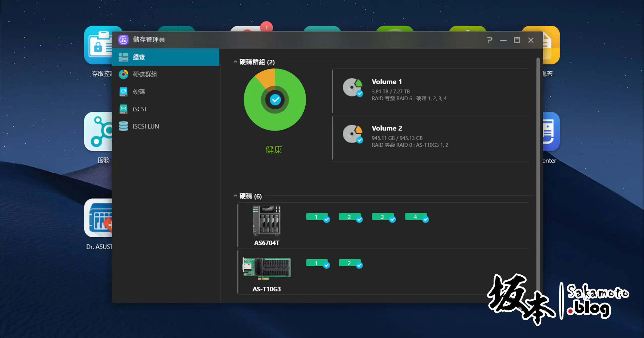This screenshot has height=338, width=644.
Task: Click the AS6704T NAS device image
Action: coord(266,221)
